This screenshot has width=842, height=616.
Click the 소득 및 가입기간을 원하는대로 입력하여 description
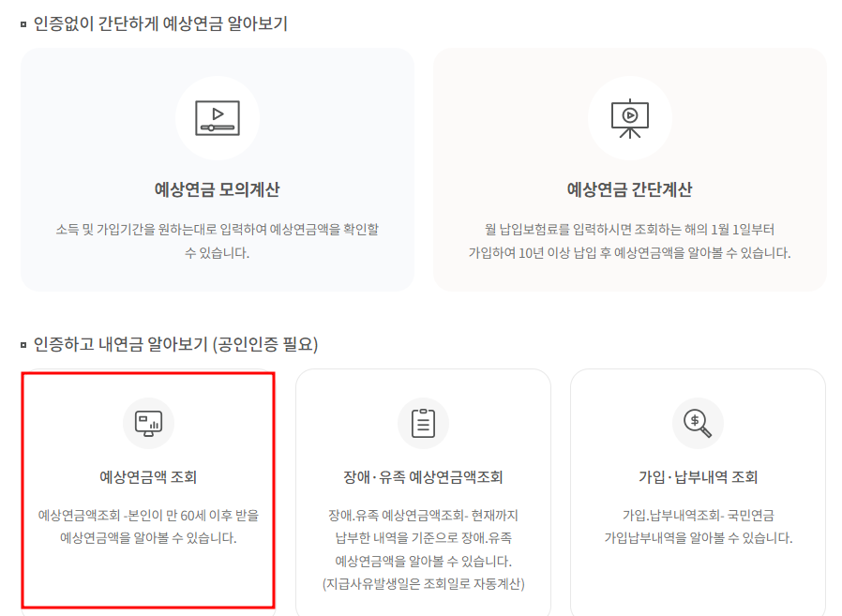217,241
